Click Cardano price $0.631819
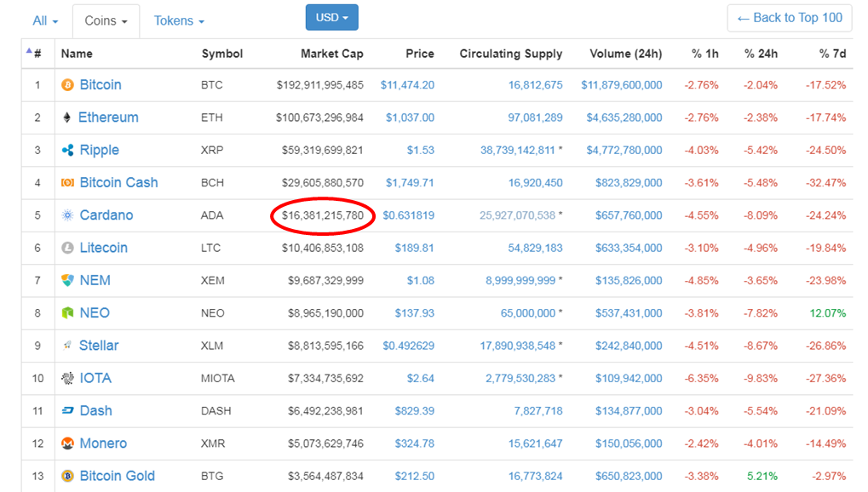868x492 pixels. point(409,215)
